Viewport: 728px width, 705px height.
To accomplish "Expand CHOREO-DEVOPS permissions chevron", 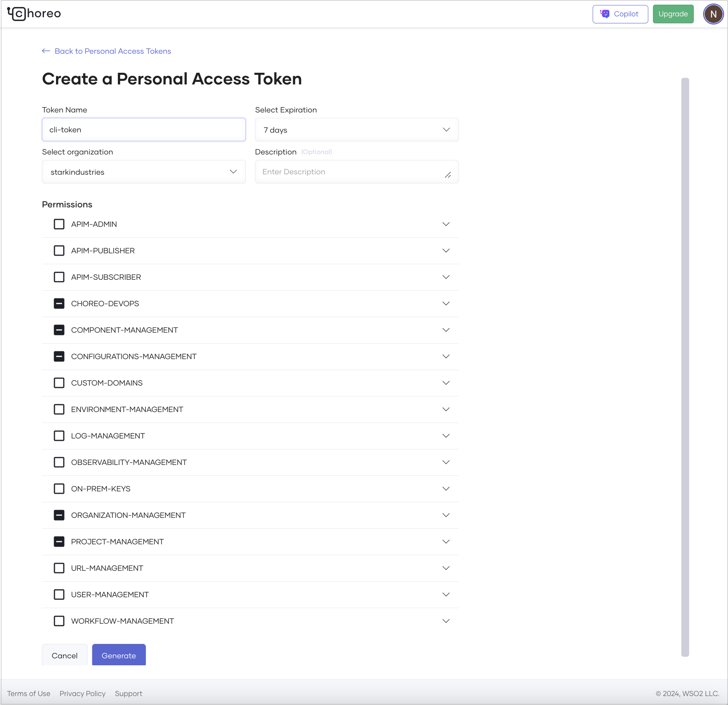I will 446,303.
